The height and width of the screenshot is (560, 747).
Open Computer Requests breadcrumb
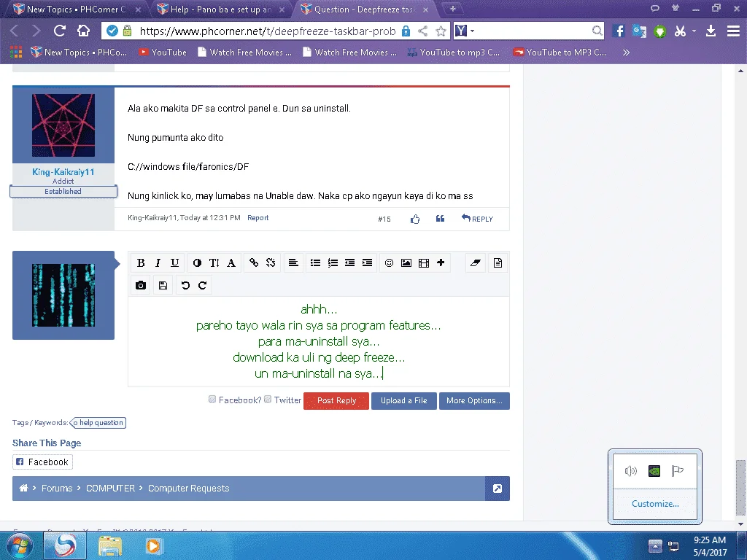[189, 488]
